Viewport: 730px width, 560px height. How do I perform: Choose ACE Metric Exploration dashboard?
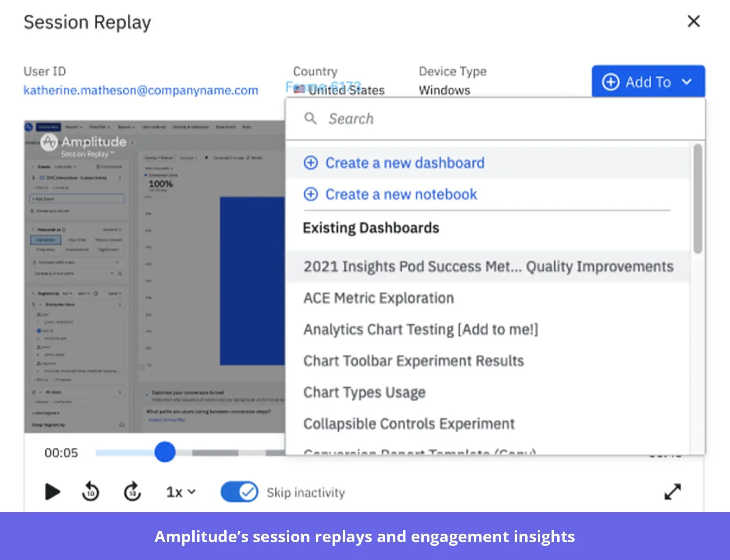click(x=488, y=298)
